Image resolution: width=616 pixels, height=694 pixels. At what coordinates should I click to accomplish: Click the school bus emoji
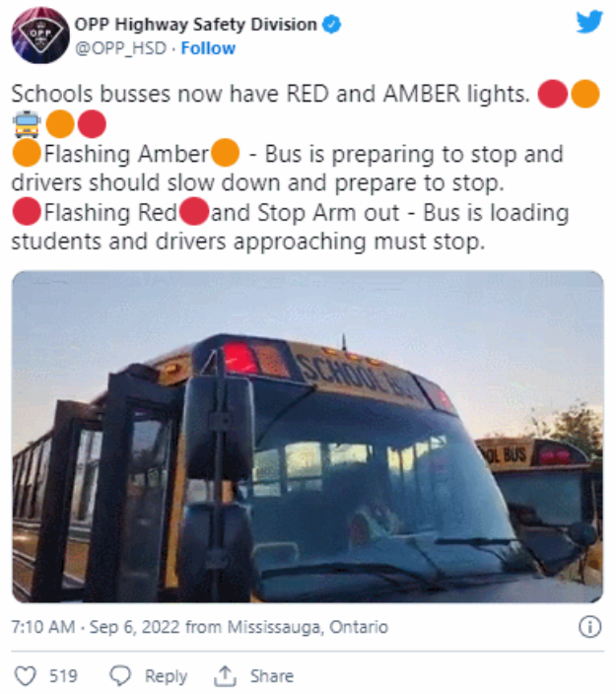coord(27,124)
